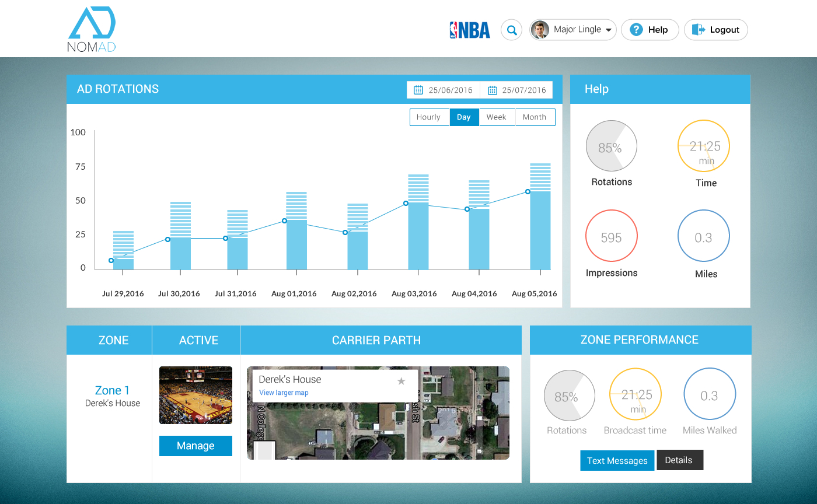Viewport: 817px width, 504px height.
Task: Click the search magnifier icon
Action: pyautogui.click(x=512, y=30)
